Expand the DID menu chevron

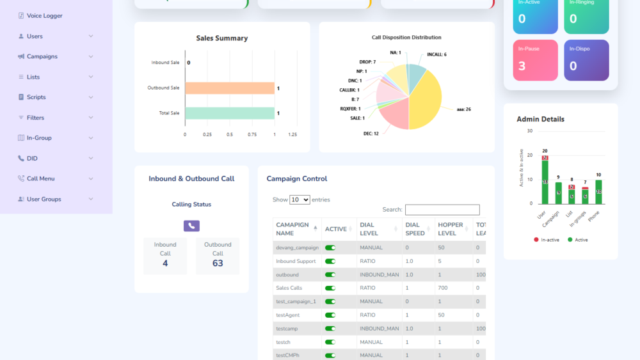pyautogui.click(x=91, y=158)
